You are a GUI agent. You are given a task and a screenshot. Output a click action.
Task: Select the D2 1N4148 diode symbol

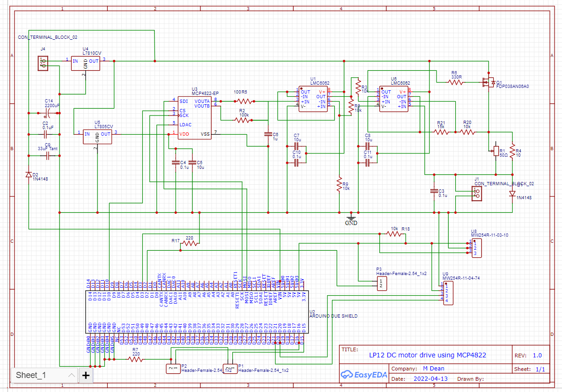29,174
